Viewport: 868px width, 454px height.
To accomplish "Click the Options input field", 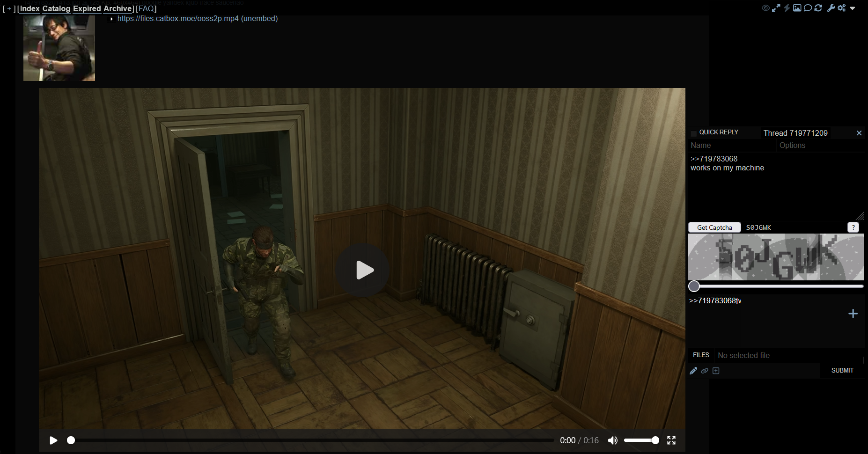I will [820, 146].
